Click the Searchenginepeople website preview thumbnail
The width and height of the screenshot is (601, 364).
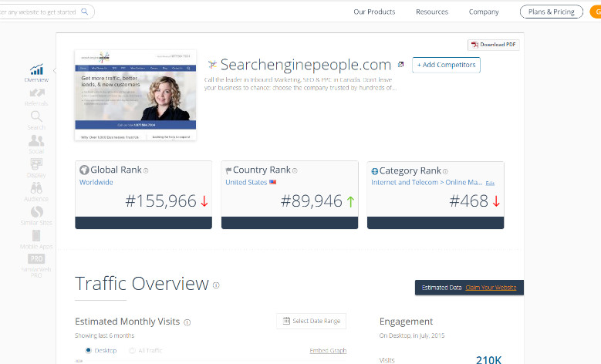pyautogui.click(x=135, y=96)
